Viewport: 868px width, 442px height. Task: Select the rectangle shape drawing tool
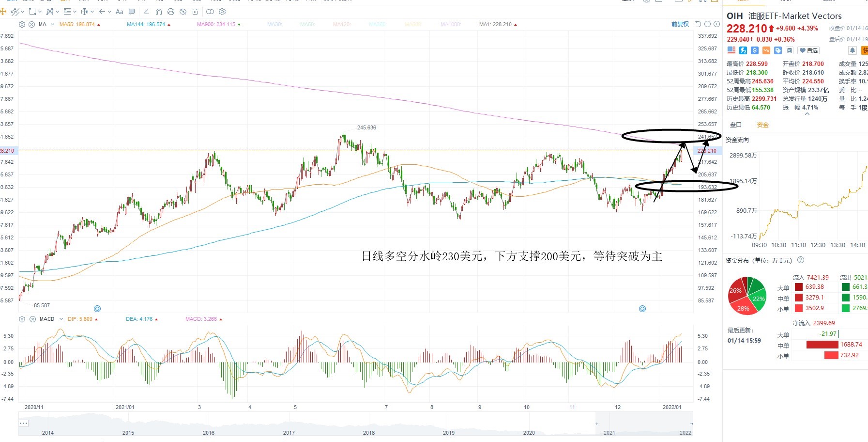32,12
